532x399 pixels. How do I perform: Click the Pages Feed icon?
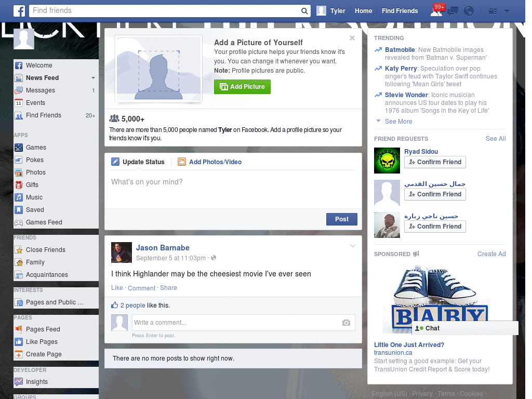click(19, 329)
